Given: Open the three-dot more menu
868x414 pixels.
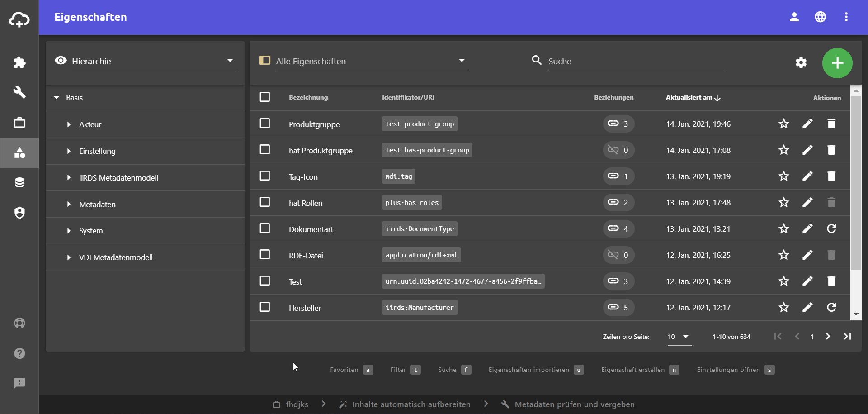Looking at the screenshot, I should [x=846, y=17].
